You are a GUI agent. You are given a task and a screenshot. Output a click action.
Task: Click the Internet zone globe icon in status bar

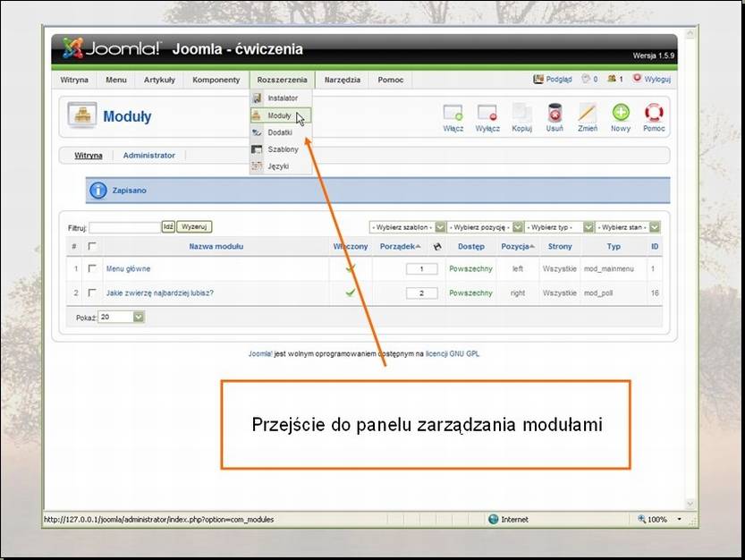click(x=493, y=519)
